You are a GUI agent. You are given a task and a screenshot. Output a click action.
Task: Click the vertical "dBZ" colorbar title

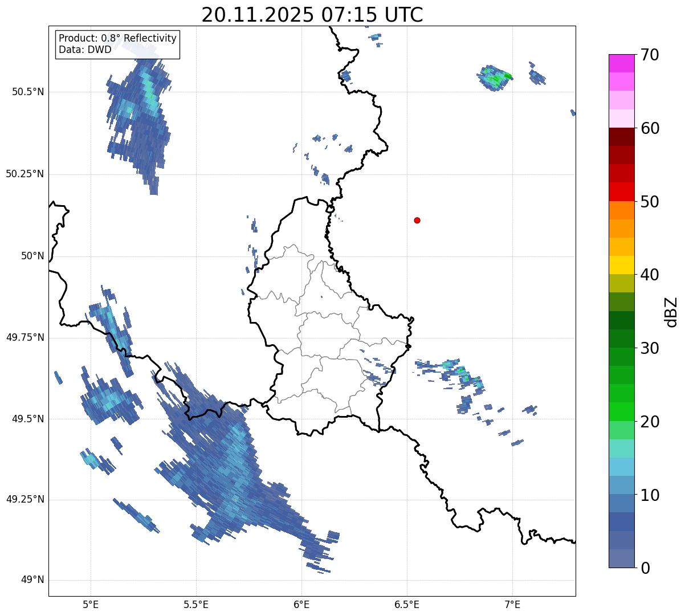pyautogui.click(x=671, y=312)
